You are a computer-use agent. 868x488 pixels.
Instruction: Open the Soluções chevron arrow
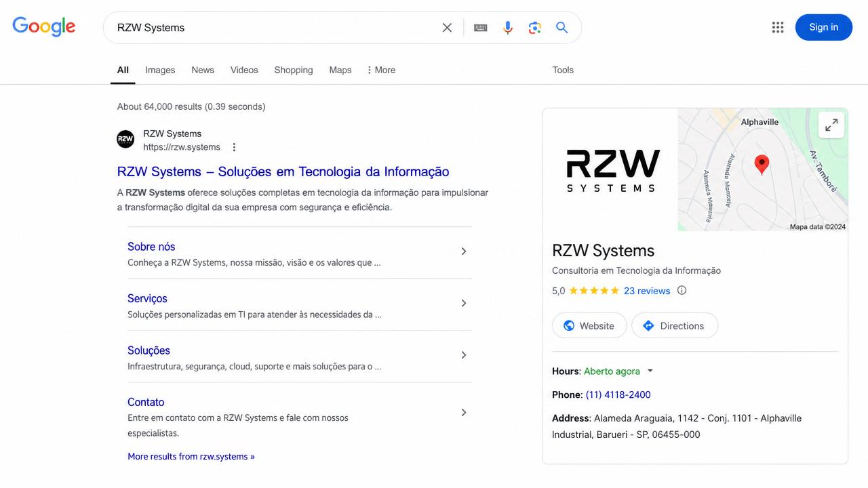pyautogui.click(x=464, y=355)
